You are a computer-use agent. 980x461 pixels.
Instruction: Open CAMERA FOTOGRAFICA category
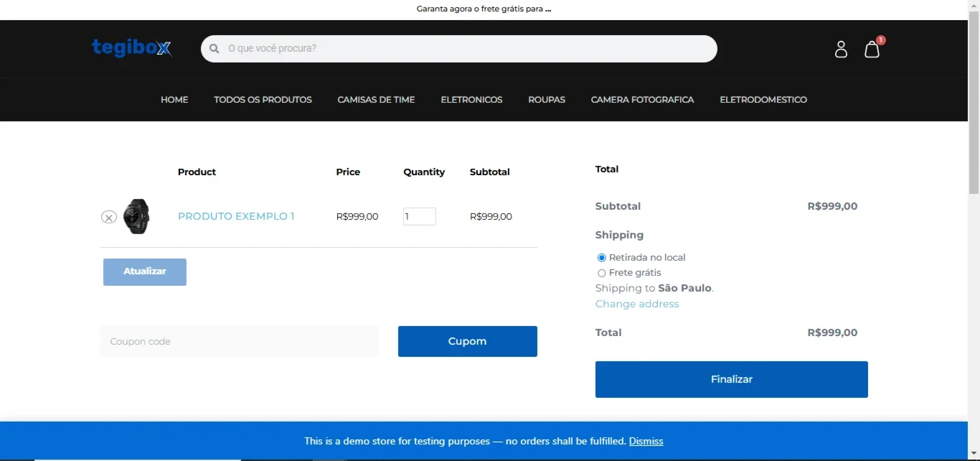[x=642, y=100]
